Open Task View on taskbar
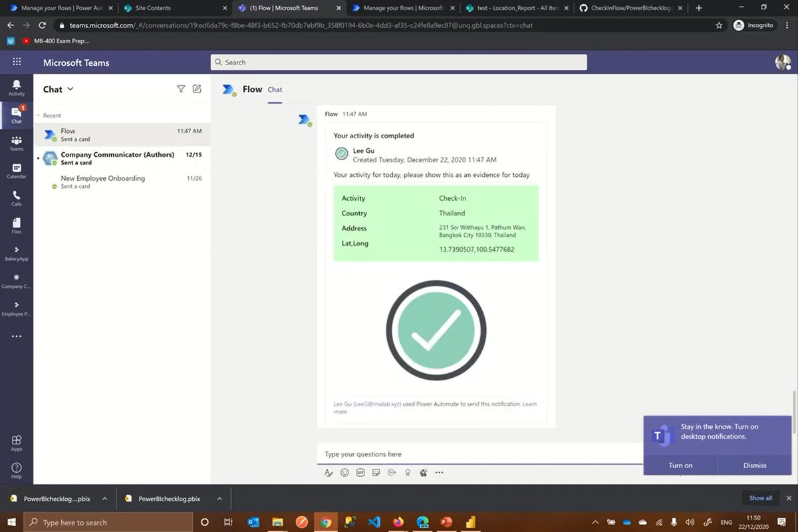The width and height of the screenshot is (798, 532). pyautogui.click(x=228, y=522)
